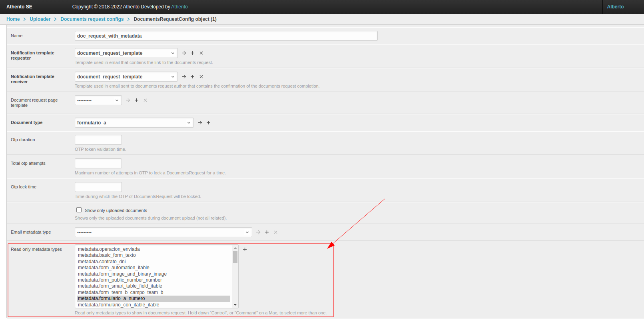The height and width of the screenshot is (330, 644).
Task: Click plus icon beside Read only metadata types
Action: coord(245,250)
